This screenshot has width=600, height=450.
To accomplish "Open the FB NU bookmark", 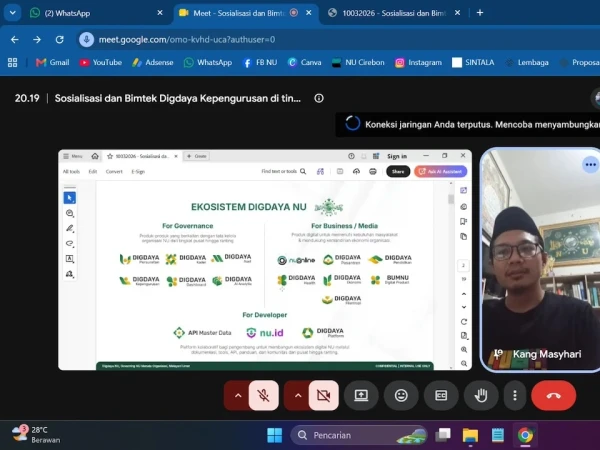I will coord(260,62).
